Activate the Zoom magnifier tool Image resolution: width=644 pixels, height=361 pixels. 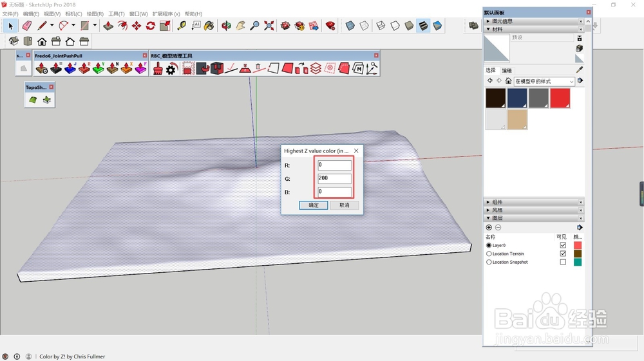point(254,26)
